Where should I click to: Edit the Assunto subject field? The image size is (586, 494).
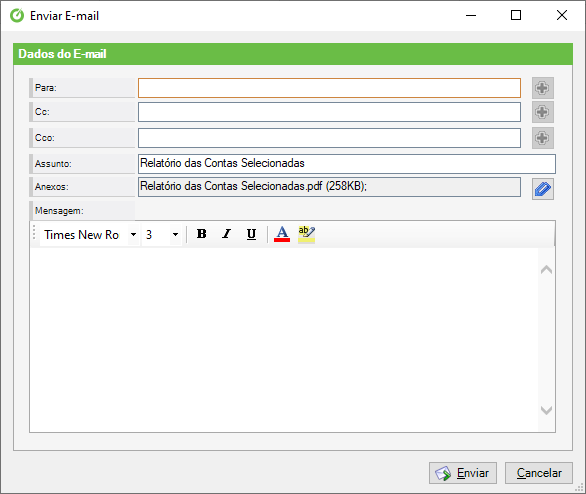347,164
